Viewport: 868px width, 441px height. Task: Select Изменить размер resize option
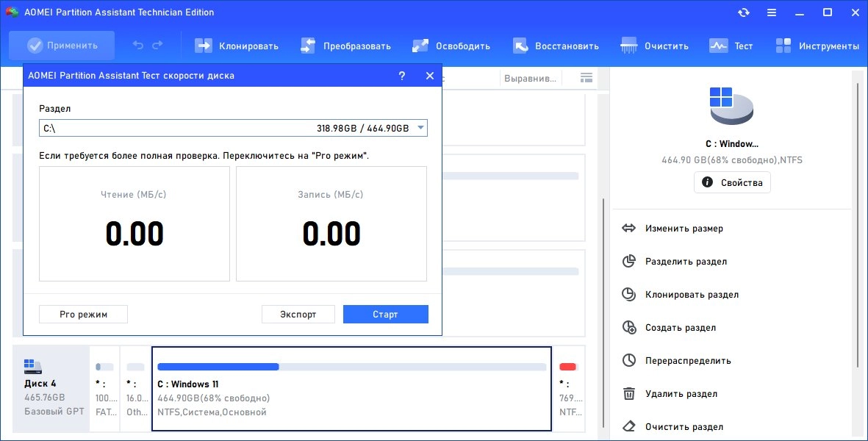tap(684, 228)
